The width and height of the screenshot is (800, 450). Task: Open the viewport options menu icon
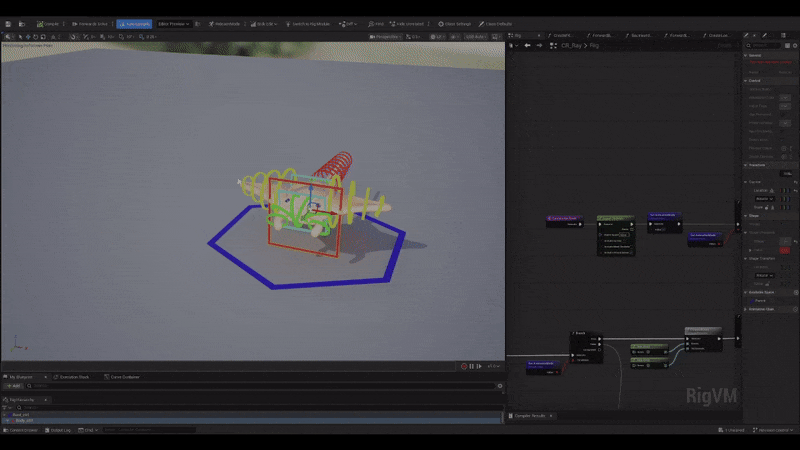[x=8, y=37]
